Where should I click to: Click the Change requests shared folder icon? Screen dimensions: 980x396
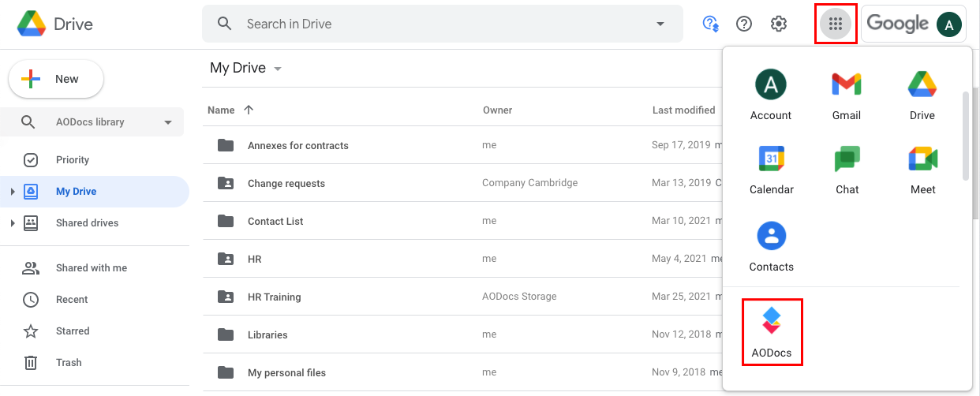click(226, 183)
